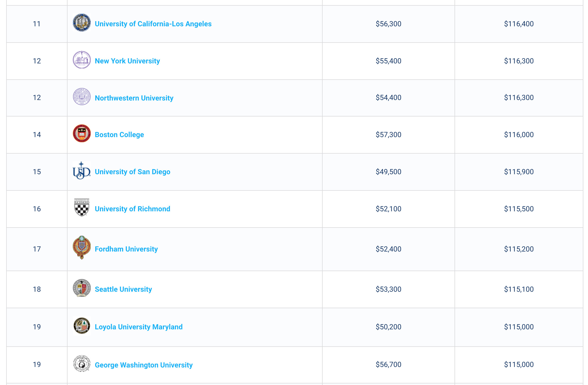Click the New York University seal icon
The width and height of the screenshot is (588, 385).
(x=82, y=60)
